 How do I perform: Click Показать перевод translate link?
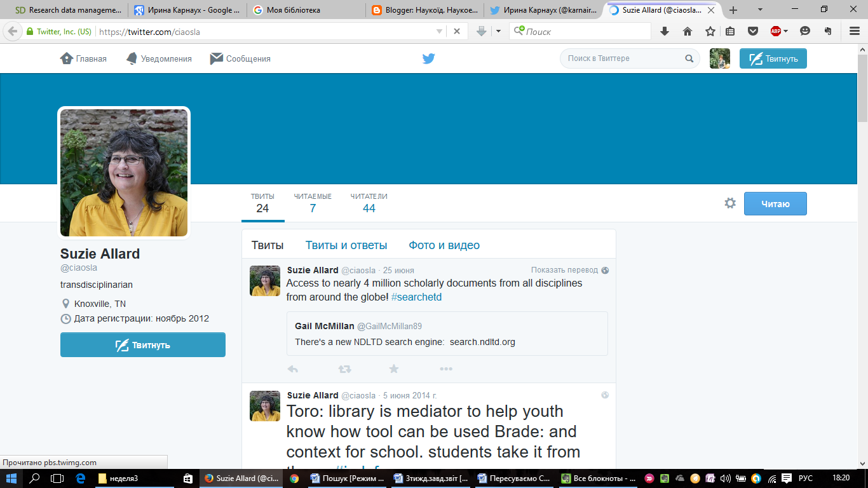click(x=565, y=270)
